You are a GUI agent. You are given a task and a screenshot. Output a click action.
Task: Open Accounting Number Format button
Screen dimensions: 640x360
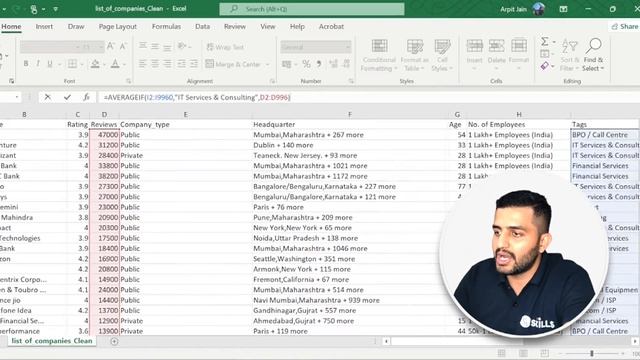click(287, 64)
